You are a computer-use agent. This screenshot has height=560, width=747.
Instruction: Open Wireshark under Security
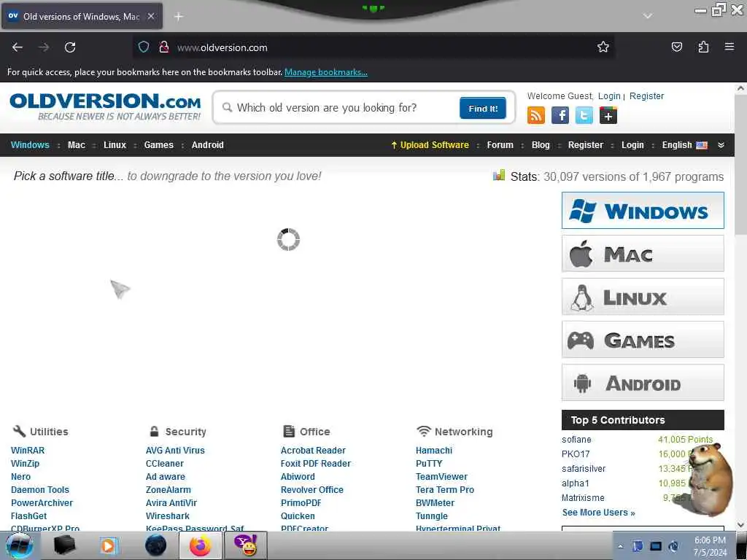[167, 516]
